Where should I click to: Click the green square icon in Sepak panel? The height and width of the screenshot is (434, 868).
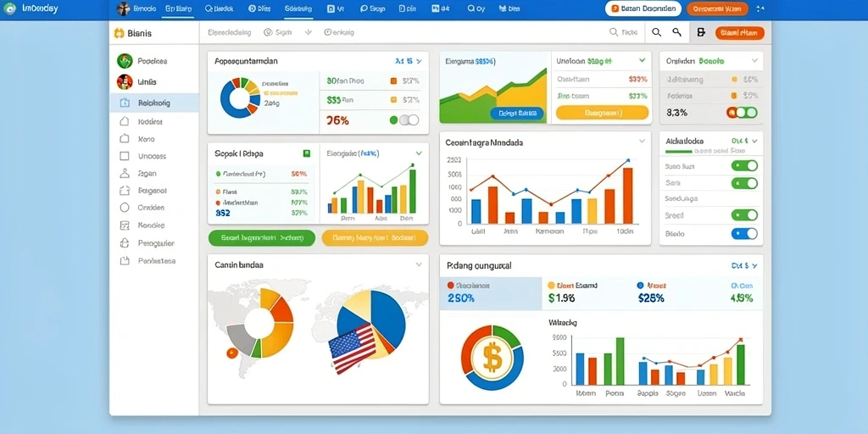[x=306, y=153]
